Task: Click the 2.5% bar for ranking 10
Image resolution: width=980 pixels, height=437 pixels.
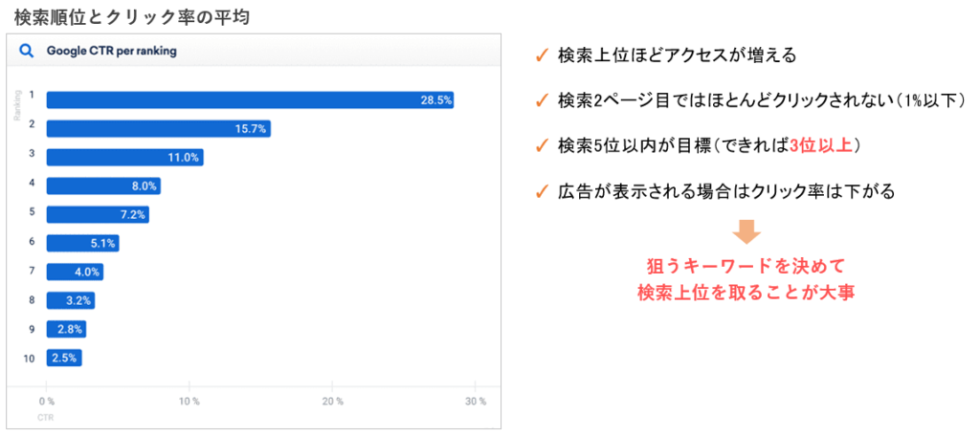Action: tap(64, 358)
